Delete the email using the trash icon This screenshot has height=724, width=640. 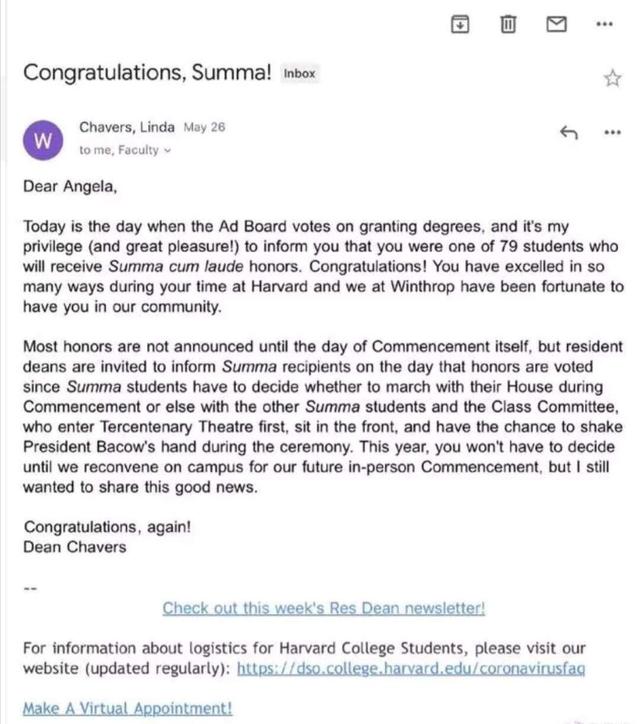click(x=508, y=24)
